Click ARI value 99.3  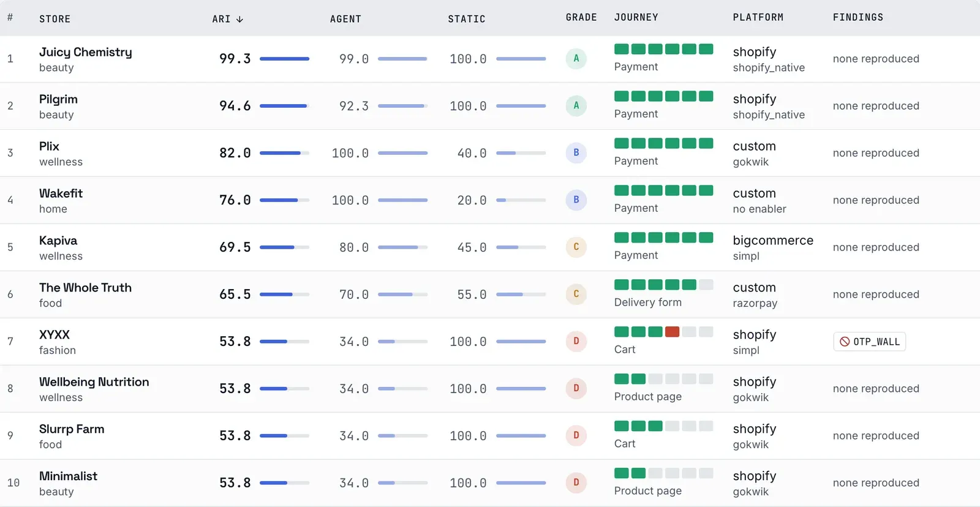235,59
